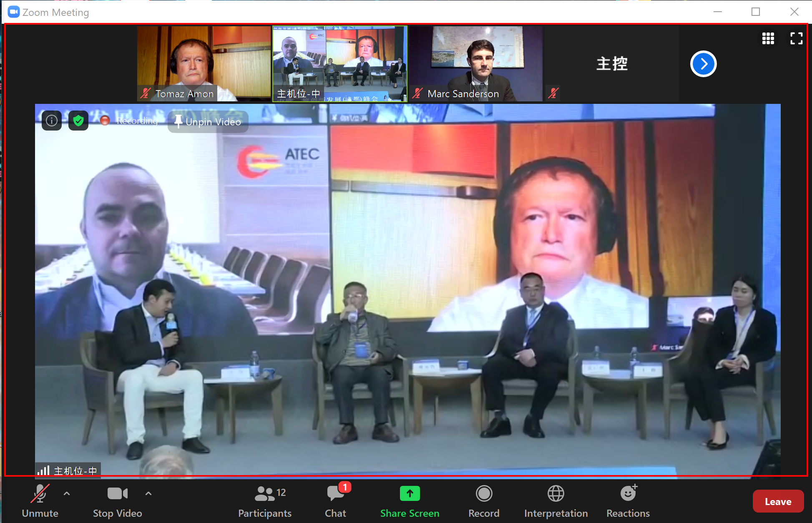
Task: Open the Reactions menu
Action: pos(628,501)
